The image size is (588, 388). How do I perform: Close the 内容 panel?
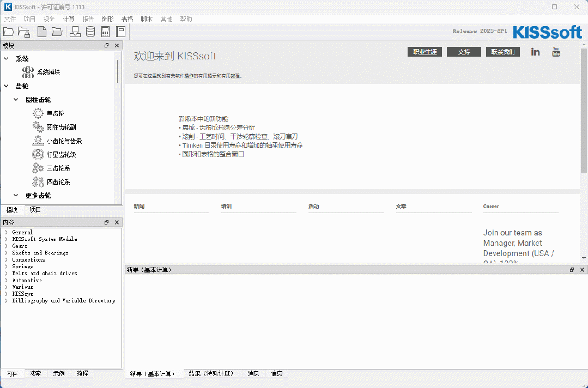(x=117, y=222)
